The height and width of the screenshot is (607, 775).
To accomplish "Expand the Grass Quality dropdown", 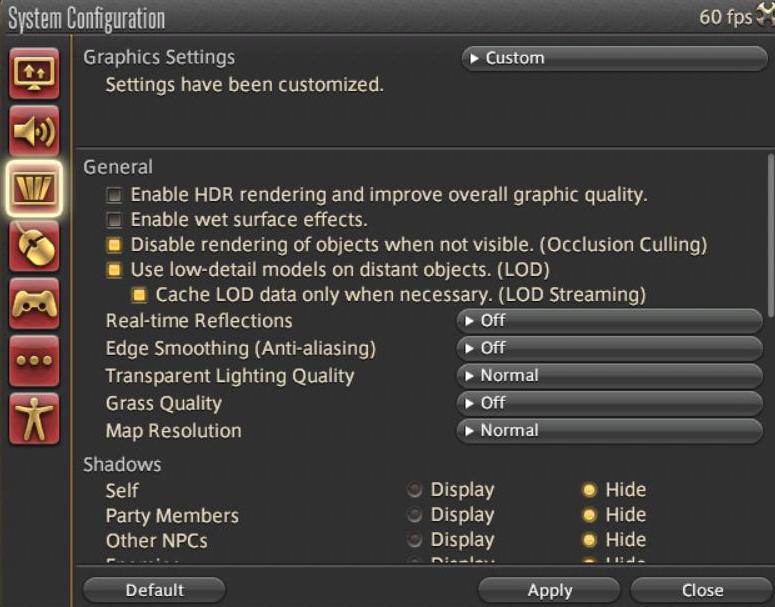I will click(x=609, y=403).
